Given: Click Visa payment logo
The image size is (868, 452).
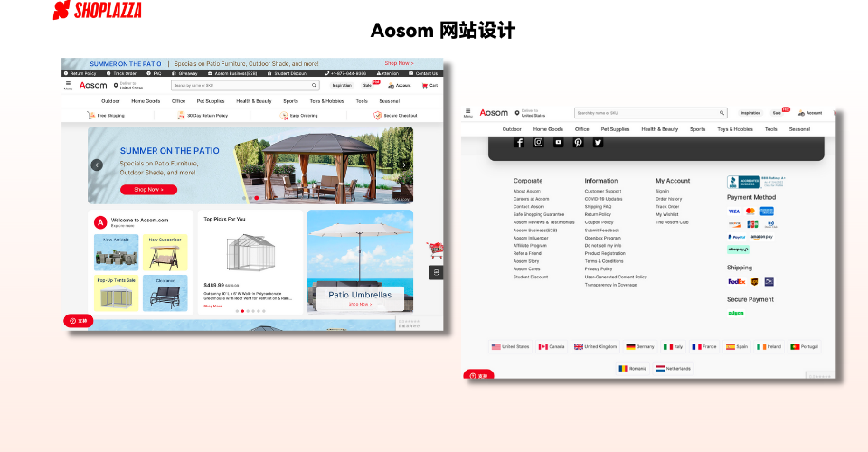Looking at the screenshot, I should (x=734, y=212).
